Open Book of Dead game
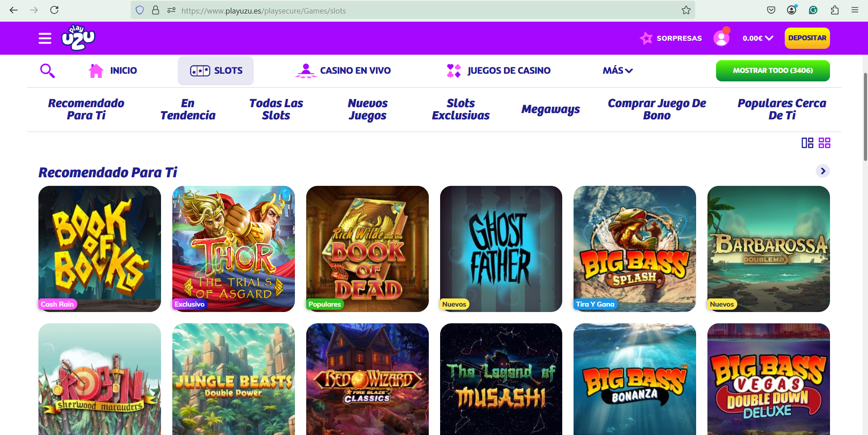Image resolution: width=868 pixels, height=435 pixels. [x=367, y=249]
